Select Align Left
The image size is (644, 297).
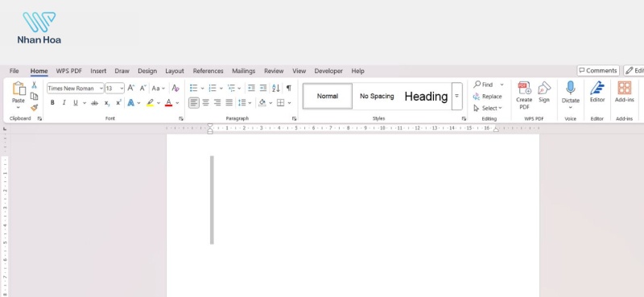(x=194, y=103)
